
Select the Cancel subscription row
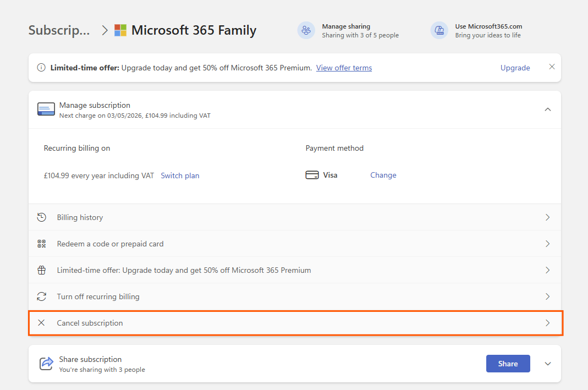[x=90, y=323]
